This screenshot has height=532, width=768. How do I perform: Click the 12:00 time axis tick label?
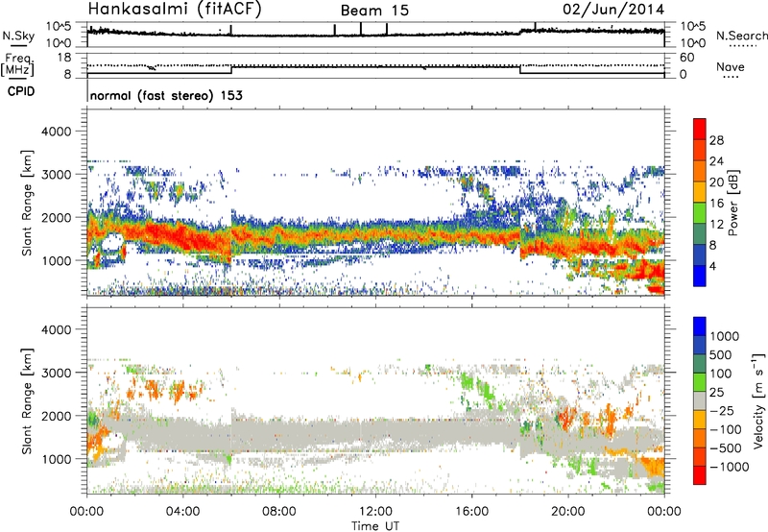tap(375, 512)
